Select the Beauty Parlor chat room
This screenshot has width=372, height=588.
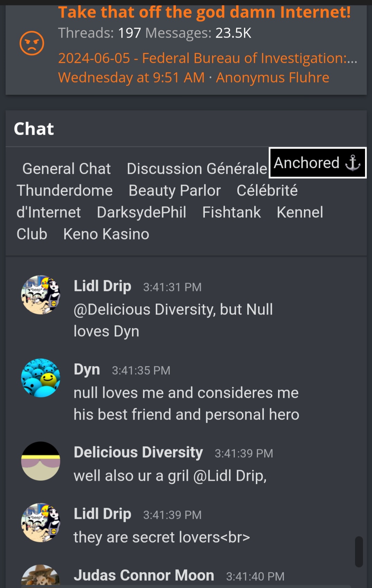pyautogui.click(x=174, y=190)
